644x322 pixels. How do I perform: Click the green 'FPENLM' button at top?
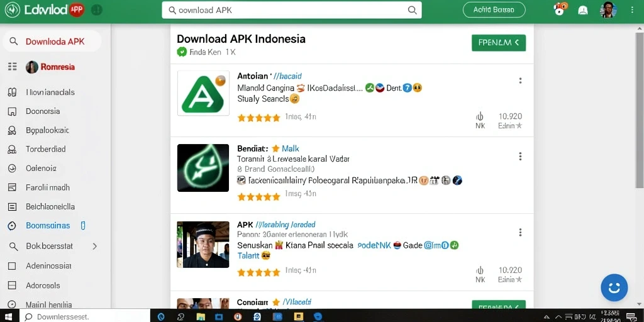499,43
